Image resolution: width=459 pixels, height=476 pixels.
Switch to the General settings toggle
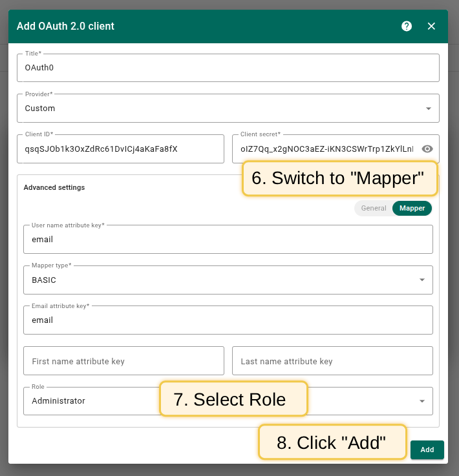point(374,208)
